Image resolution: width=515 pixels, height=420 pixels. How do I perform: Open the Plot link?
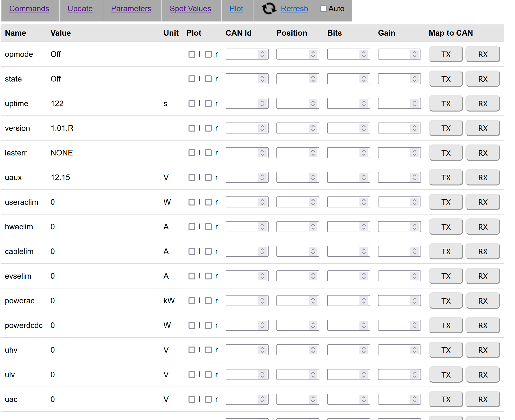[236, 9]
